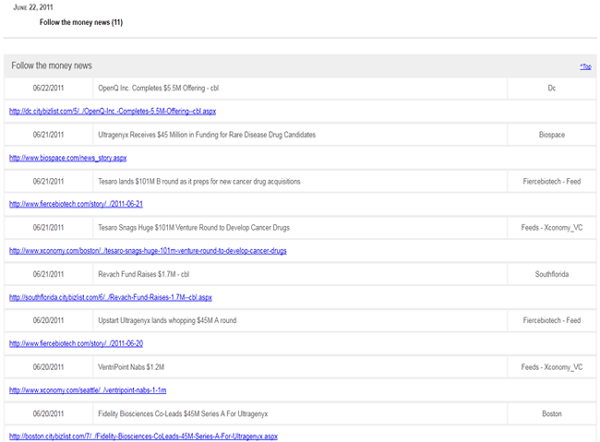600x442 pixels.
Task: Open the biospace.com news_story link
Action: pos(68,158)
